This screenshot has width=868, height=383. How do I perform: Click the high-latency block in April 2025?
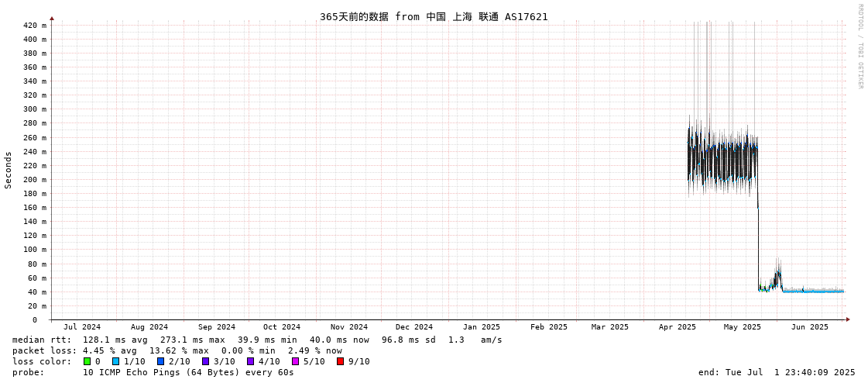click(722, 158)
